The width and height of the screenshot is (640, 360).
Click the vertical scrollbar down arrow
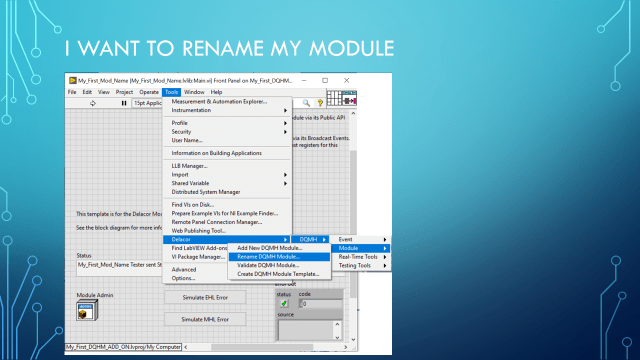click(x=353, y=340)
